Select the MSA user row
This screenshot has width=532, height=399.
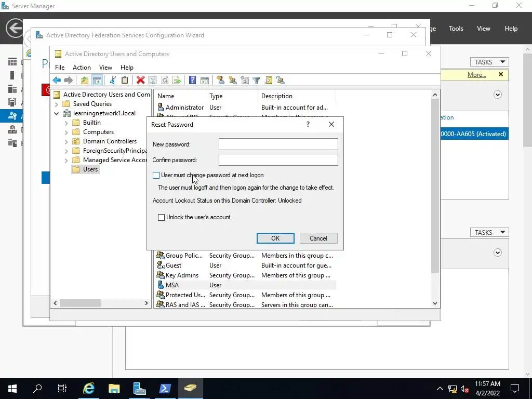[246, 285]
